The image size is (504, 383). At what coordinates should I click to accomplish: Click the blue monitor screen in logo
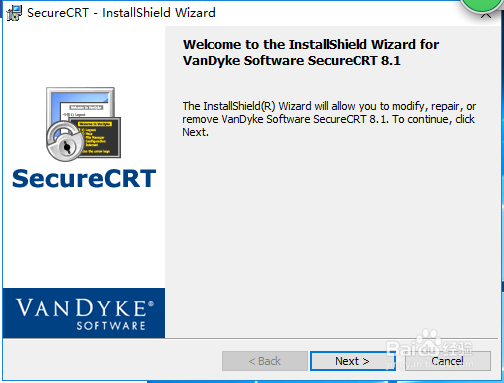pyautogui.click(x=80, y=103)
